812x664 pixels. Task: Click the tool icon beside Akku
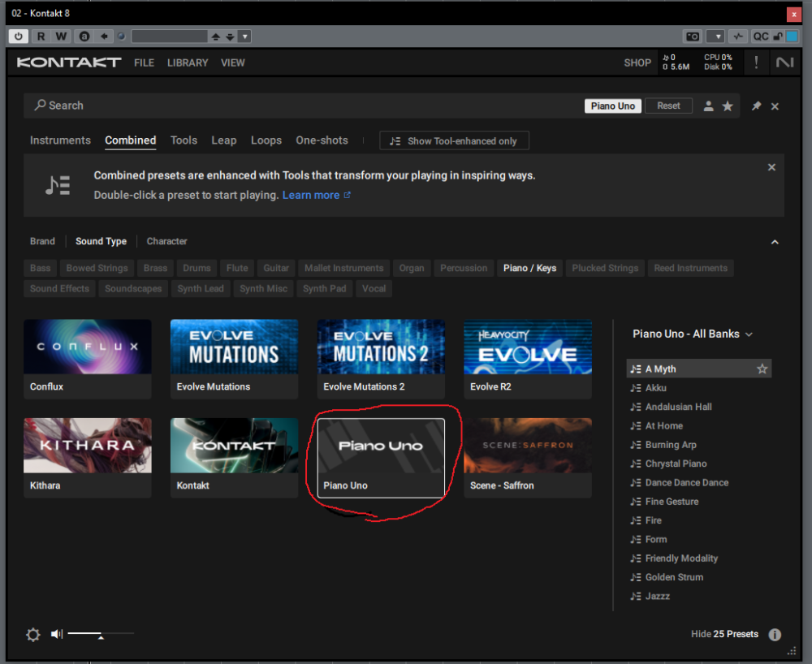pos(636,388)
